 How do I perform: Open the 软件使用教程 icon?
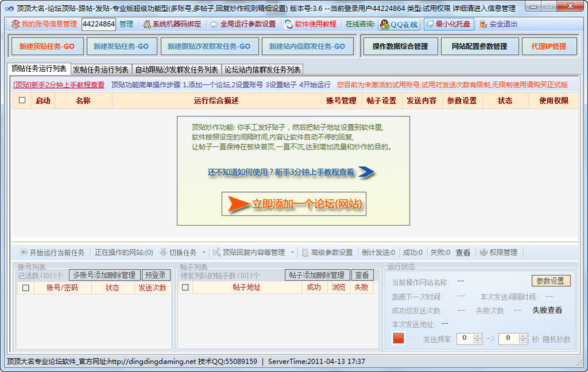(288, 24)
